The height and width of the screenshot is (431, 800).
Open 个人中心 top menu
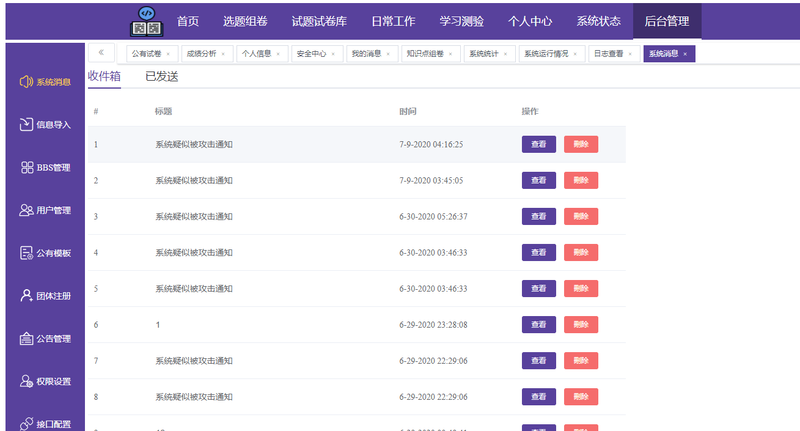pyautogui.click(x=530, y=21)
